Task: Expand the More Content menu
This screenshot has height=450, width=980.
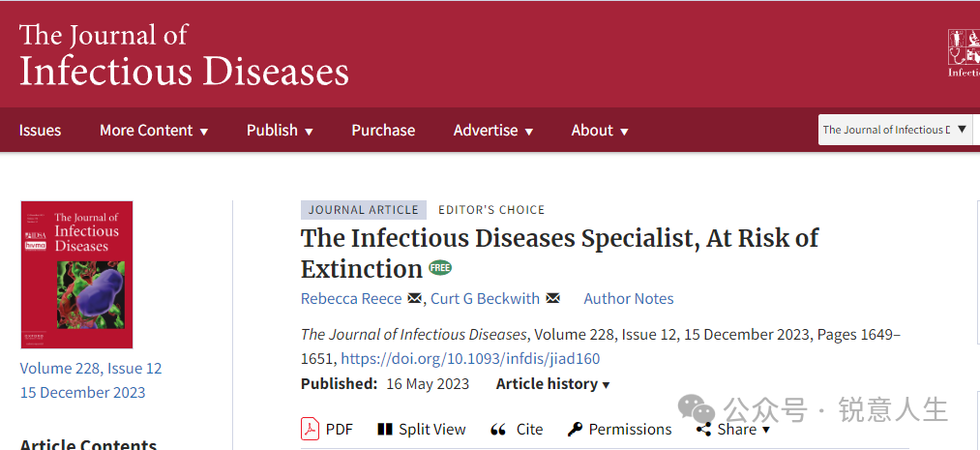Action: point(154,131)
